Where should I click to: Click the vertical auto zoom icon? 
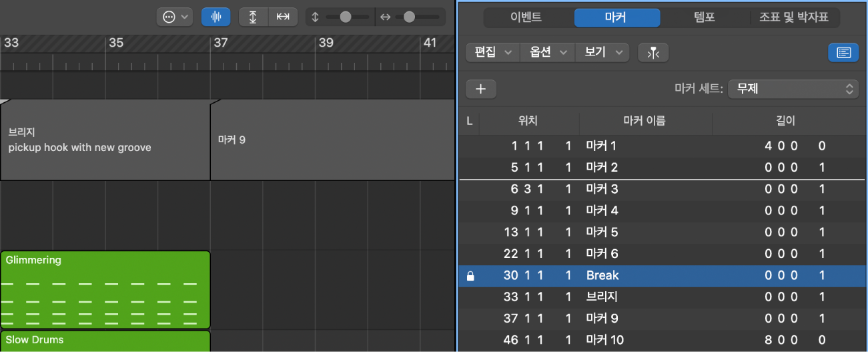(x=254, y=17)
